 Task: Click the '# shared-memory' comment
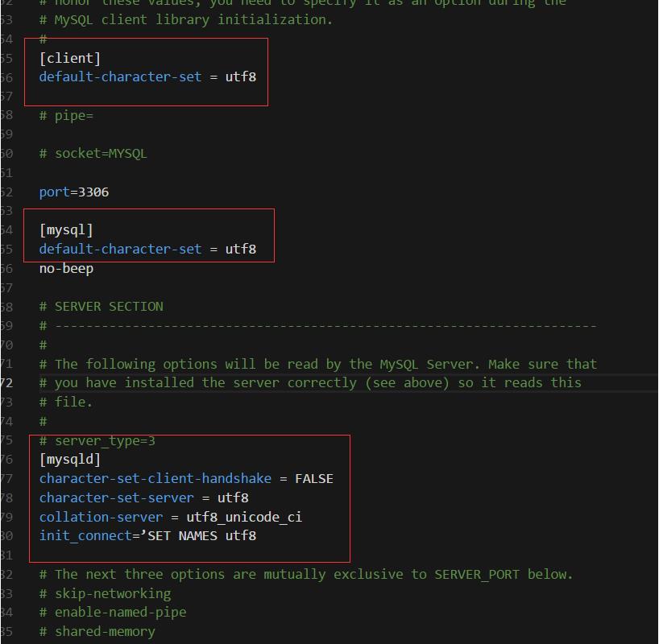(x=97, y=632)
